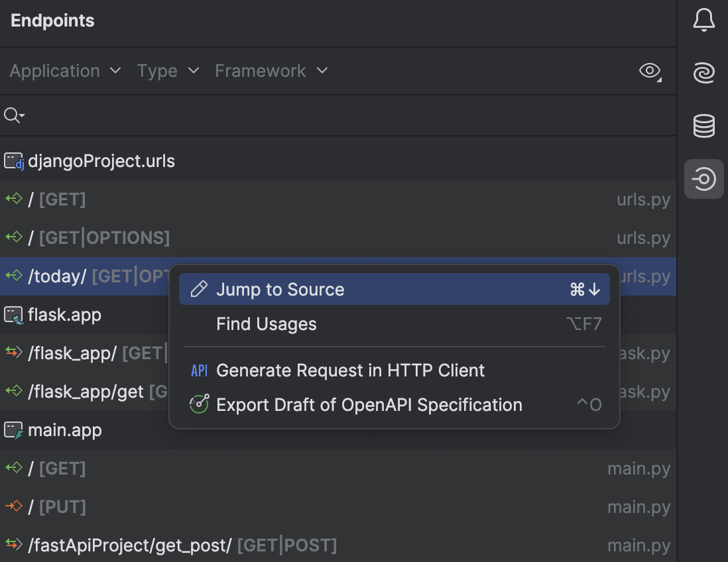Screen dimensions: 728x562
Task: Click the main.app FastAPI module icon
Action: click(x=14, y=430)
